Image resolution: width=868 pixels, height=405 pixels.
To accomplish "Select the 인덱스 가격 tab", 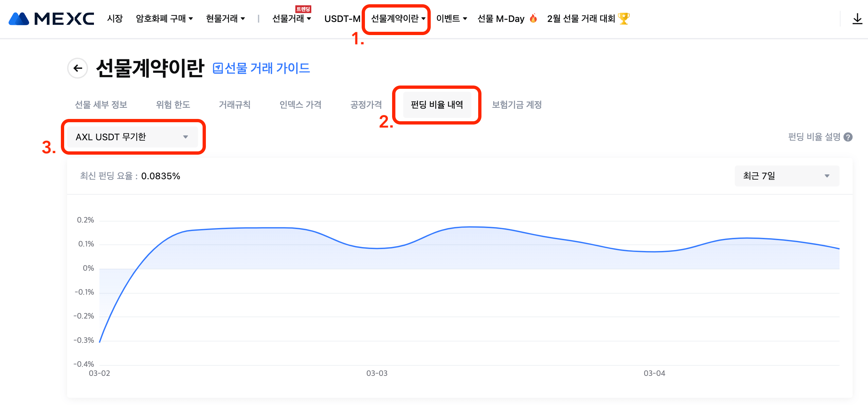I will pos(300,105).
